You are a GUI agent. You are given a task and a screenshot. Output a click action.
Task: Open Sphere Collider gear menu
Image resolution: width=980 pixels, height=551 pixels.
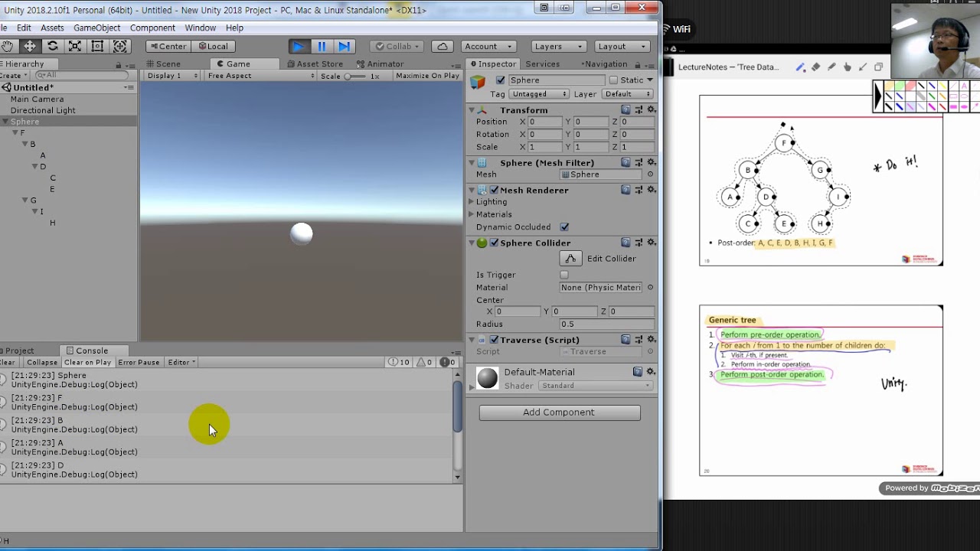(x=652, y=243)
